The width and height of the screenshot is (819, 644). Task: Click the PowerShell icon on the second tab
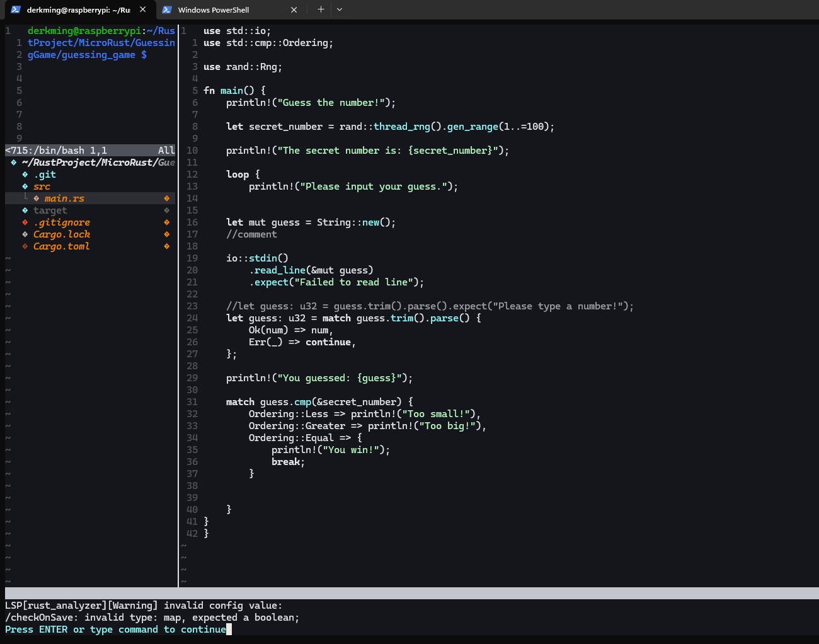pos(167,9)
